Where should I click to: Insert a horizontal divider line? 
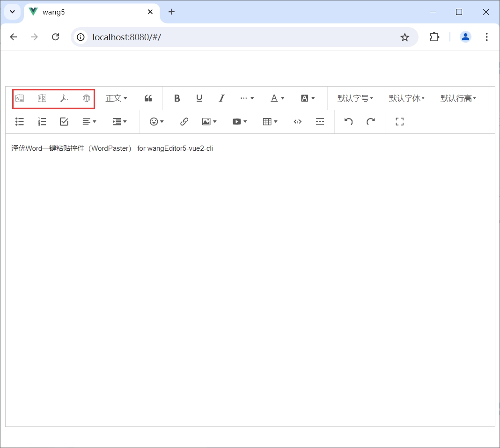point(320,122)
